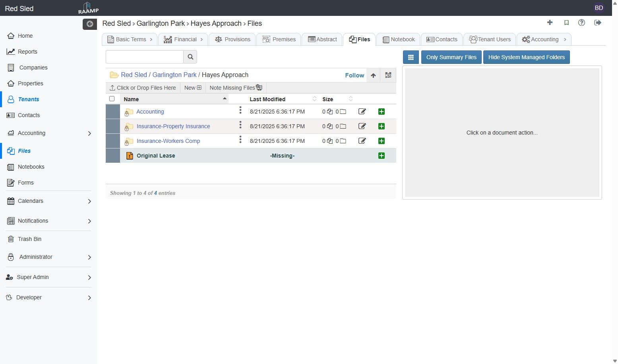This screenshot has height=364, width=618.
Task: Expand the Accounting sidebar menu
Action: tap(89, 133)
